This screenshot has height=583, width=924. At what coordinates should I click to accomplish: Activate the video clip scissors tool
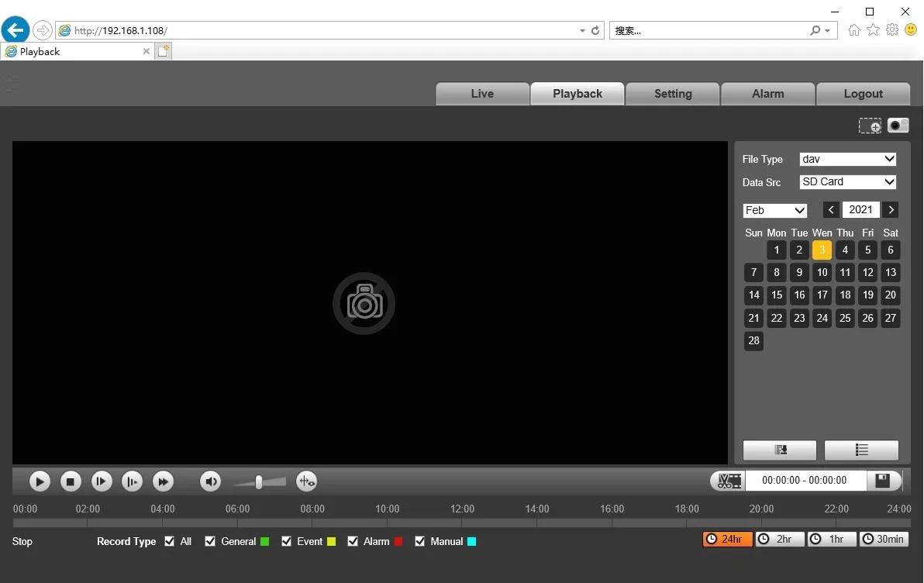(729, 481)
